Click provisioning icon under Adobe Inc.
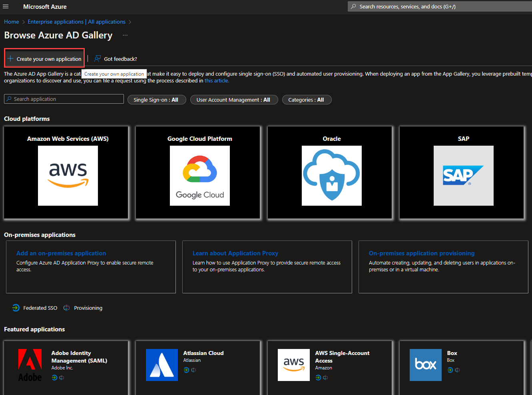Image resolution: width=532 pixels, height=395 pixels. [62, 377]
